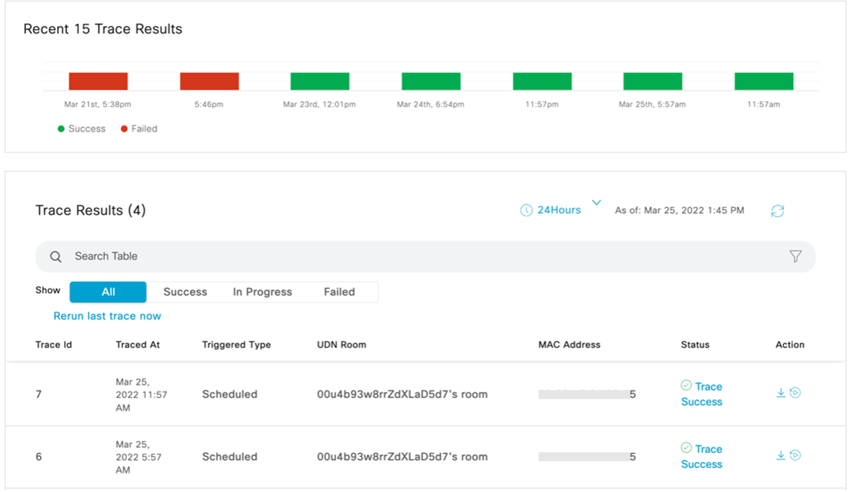Open the table filter funnel icon
This screenshot has width=868, height=492.
tap(795, 256)
